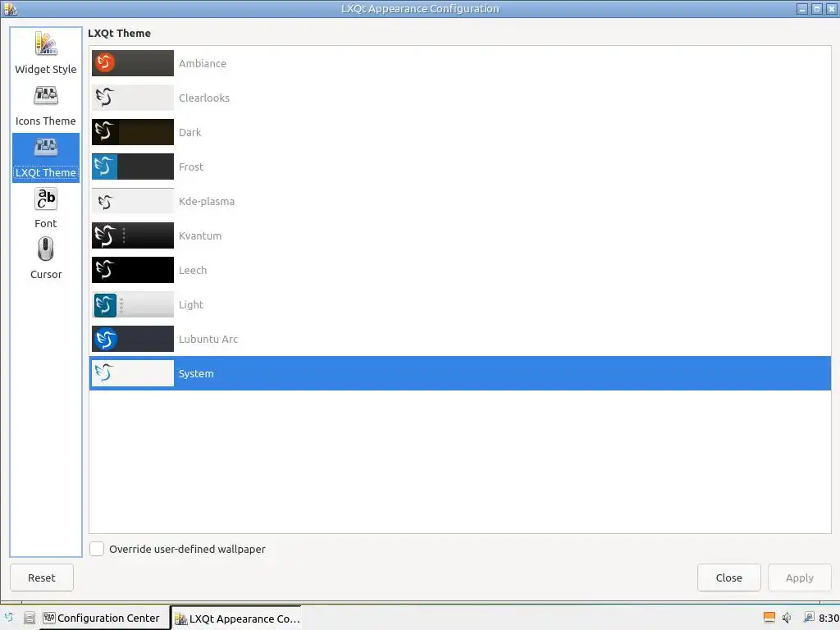The image size is (840, 630).
Task: Select the Lubuntu Arc theme name
Action: 208,339
